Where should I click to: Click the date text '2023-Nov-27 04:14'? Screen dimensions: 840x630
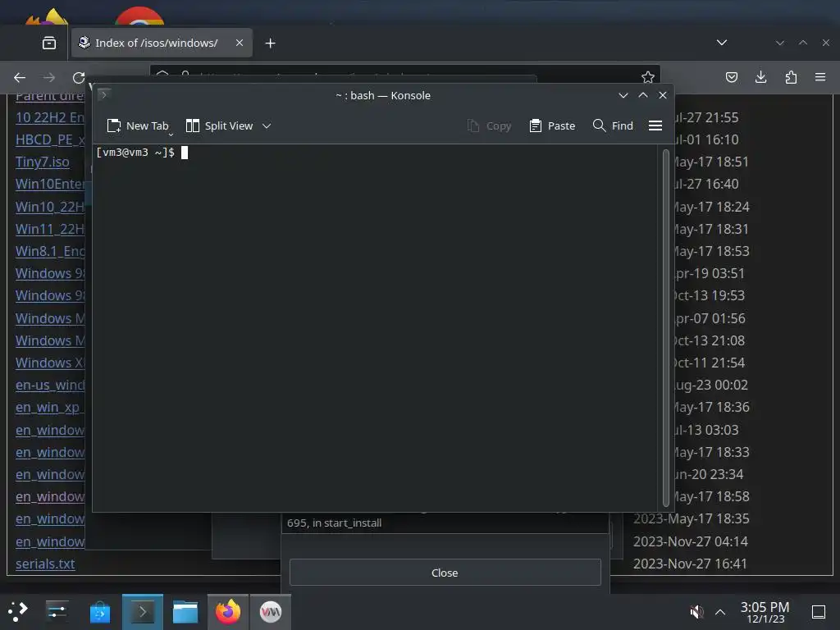click(690, 541)
